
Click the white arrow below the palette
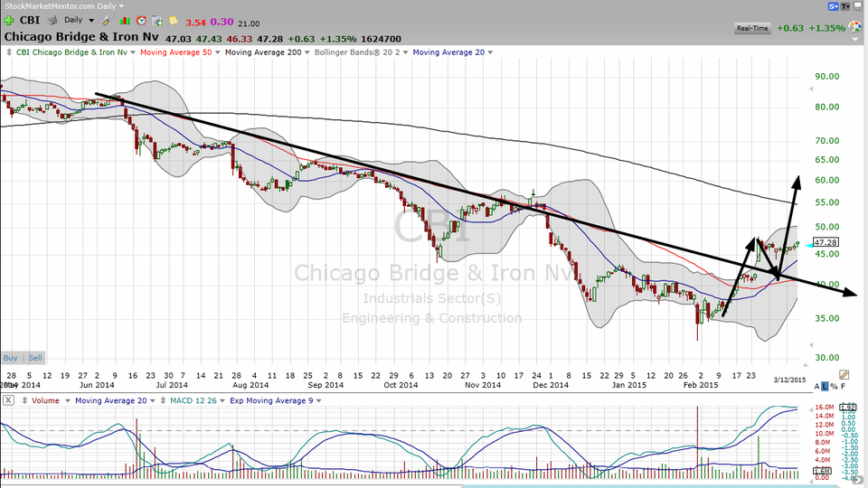pyautogui.click(x=855, y=39)
